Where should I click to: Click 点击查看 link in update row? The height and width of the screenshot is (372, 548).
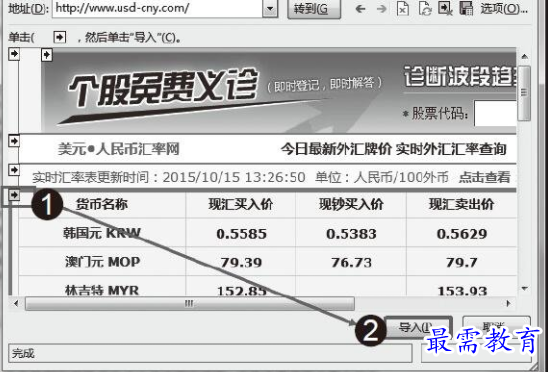coord(484,177)
